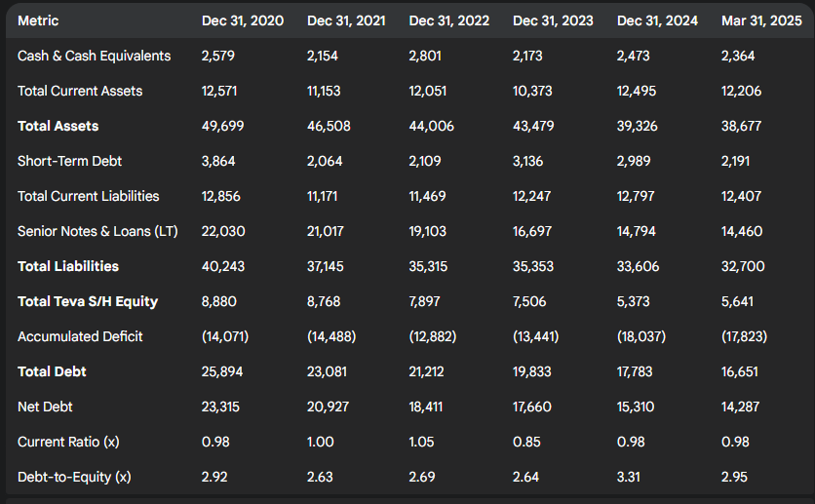815x504 pixels.
Task: Select the Dec 31, 2024 column header
Action: [x=657, y=20]
